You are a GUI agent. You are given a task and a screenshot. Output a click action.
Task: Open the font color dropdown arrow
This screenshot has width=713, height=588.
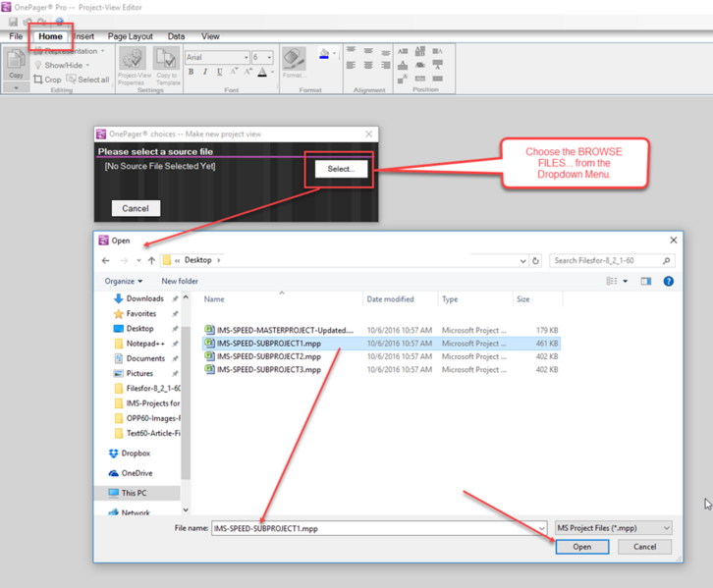point(272,72)
